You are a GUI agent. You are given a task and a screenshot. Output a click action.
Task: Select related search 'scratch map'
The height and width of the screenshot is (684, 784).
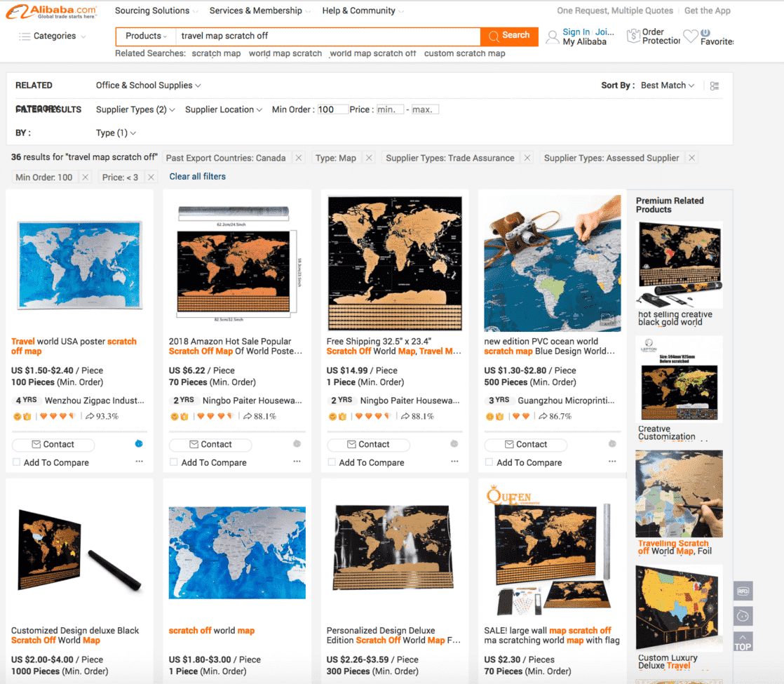pyautogui.click(x=216, y=53)
